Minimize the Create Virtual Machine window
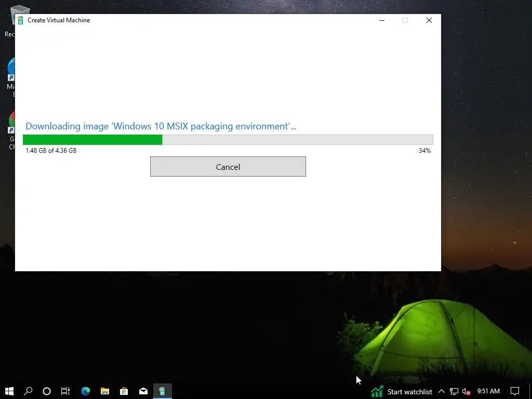 click(382, 20)
